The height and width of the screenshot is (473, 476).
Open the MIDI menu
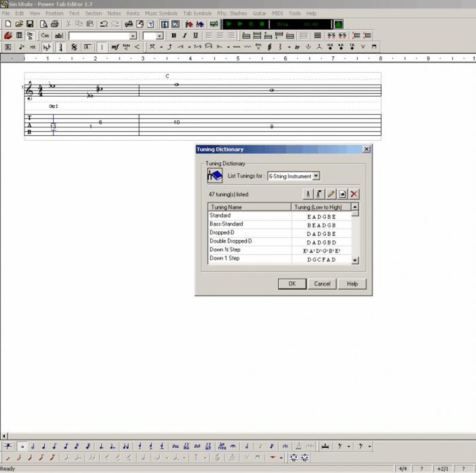click(x=277, y=14)
